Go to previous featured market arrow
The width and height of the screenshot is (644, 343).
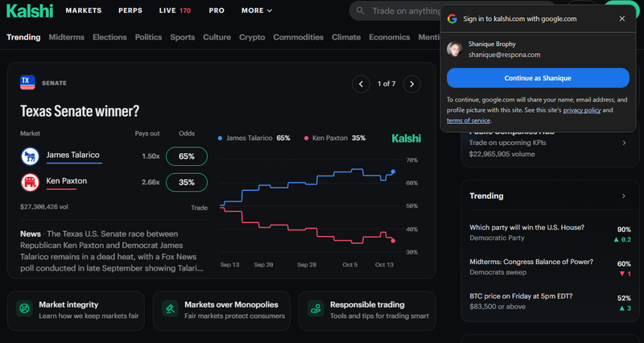coord(361,85)
